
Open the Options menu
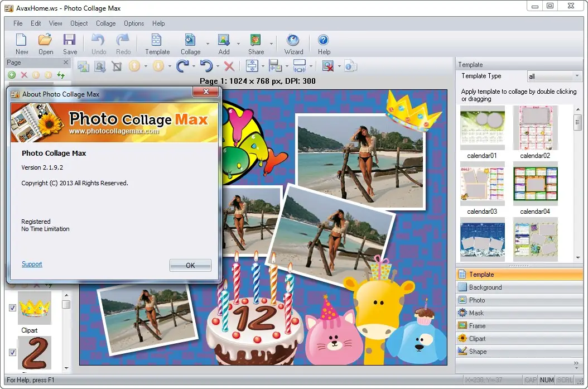pos(134,23)
